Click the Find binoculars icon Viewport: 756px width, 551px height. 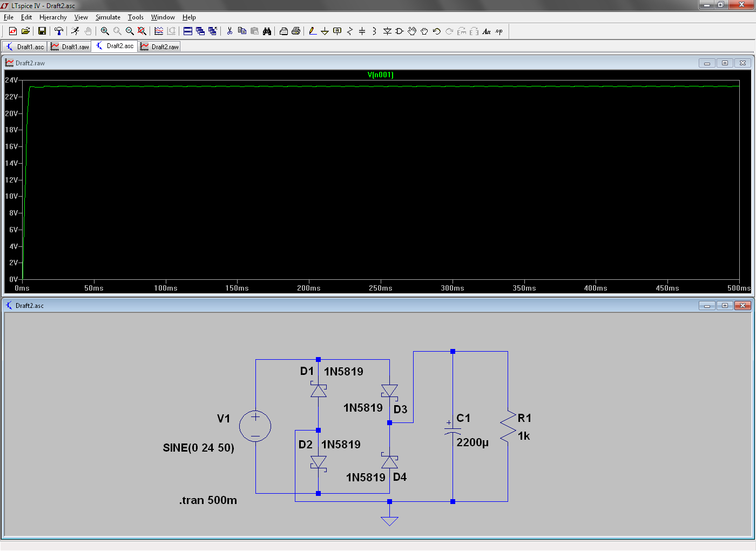267,31
